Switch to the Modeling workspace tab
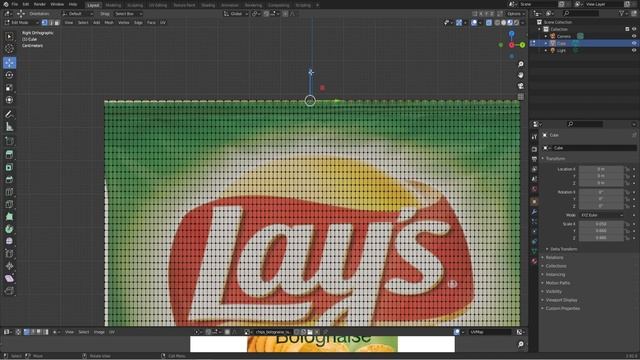Image resolution: width=640 pixels, height=360 pixels. [x=113, y=5]
